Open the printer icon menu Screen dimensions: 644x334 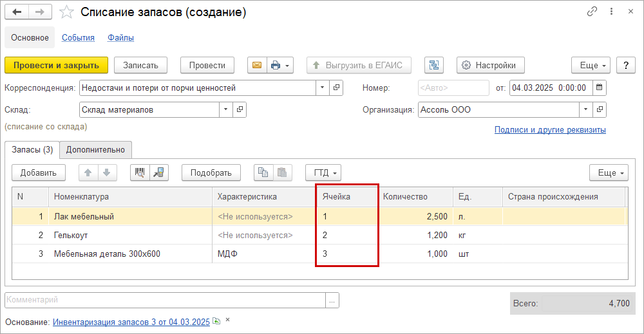click(x=280, y=65)
